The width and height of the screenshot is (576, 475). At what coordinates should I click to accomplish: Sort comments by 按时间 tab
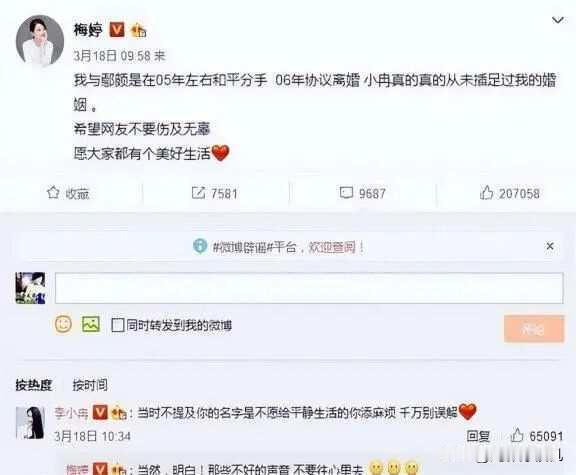point(90,385)
